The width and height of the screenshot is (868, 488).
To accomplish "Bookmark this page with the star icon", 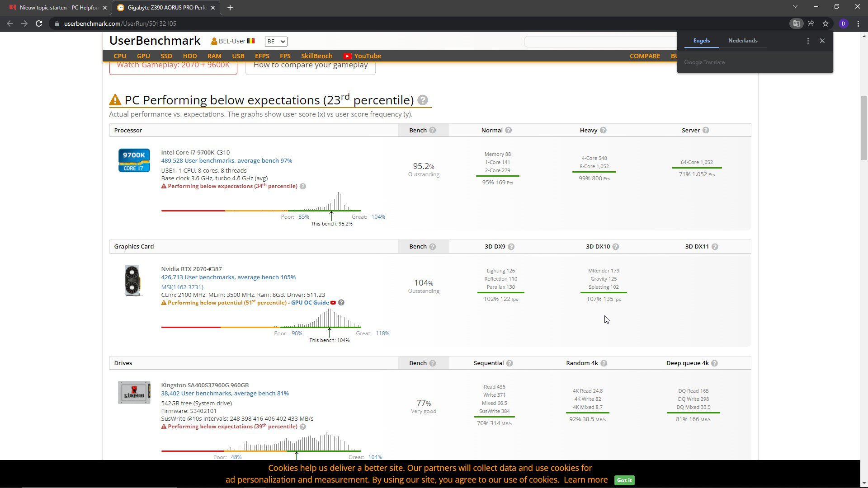I will (x=826, y=23).
